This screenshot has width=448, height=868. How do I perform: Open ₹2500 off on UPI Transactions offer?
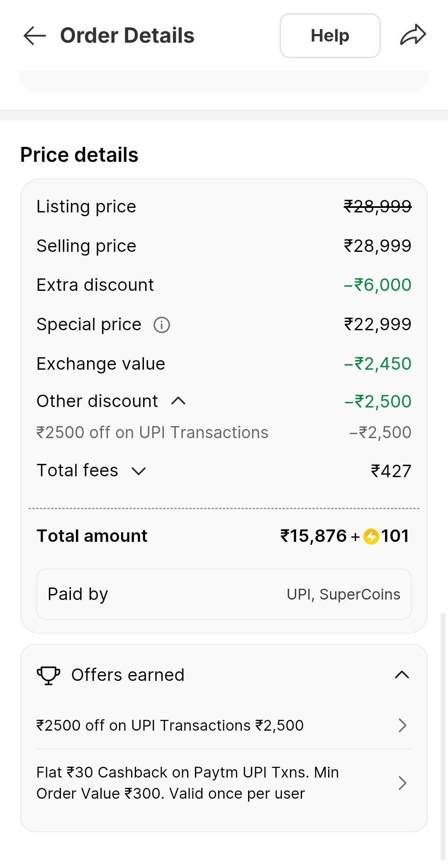pyautogui.click(x=170, y=725)
